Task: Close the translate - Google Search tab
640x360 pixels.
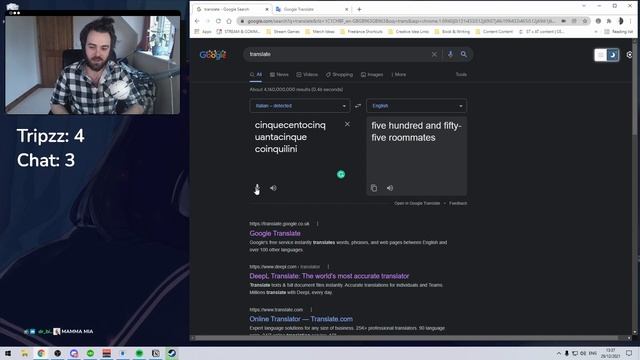Action: pos(267,9)
